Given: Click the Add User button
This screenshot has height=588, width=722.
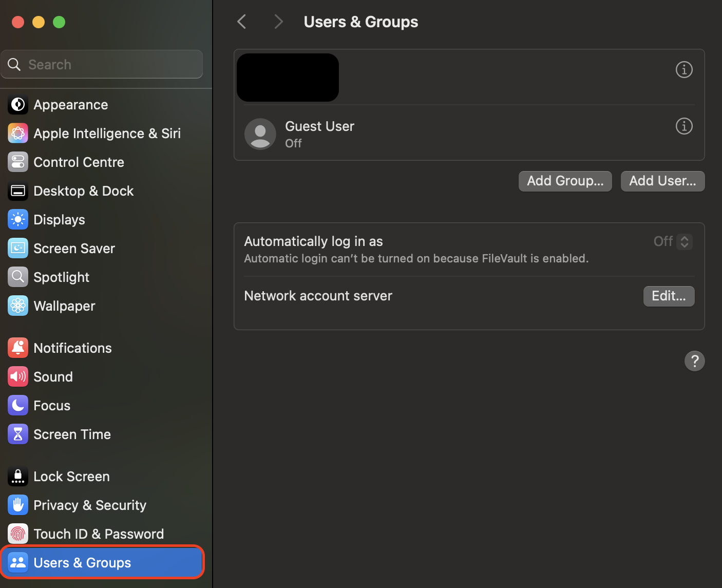Looking at the screenshot, I should click(x=662, y=181).
